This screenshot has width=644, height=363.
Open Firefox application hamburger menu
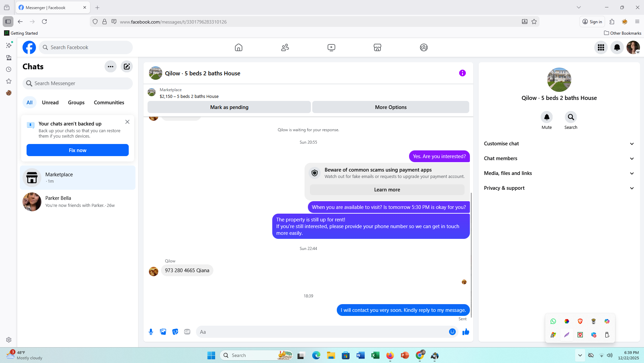click(637, 22)
